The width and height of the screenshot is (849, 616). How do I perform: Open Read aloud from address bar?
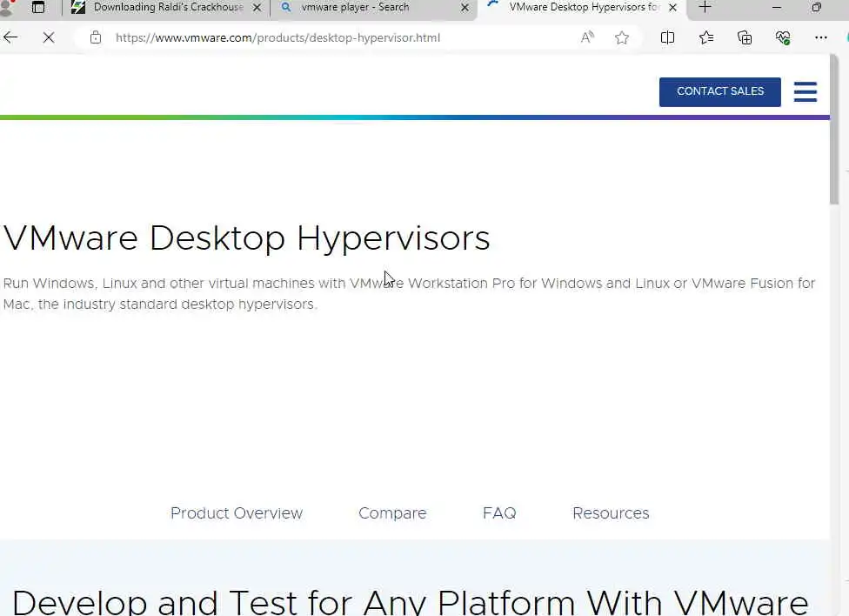pyautogui.click(x=587, y=37)
